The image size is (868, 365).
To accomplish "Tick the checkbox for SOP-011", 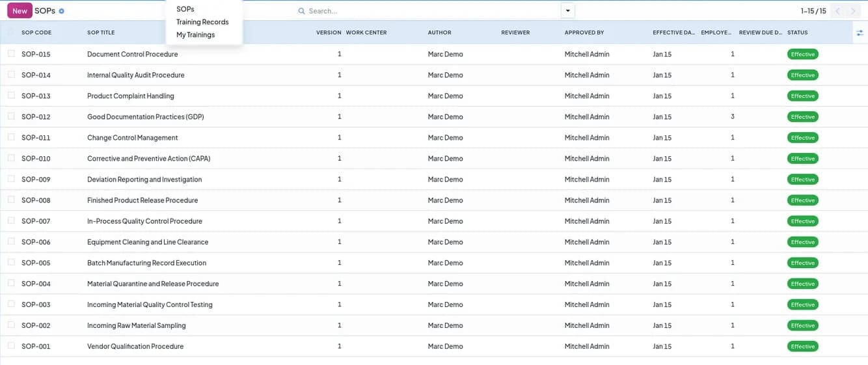I will pos(11,137).
